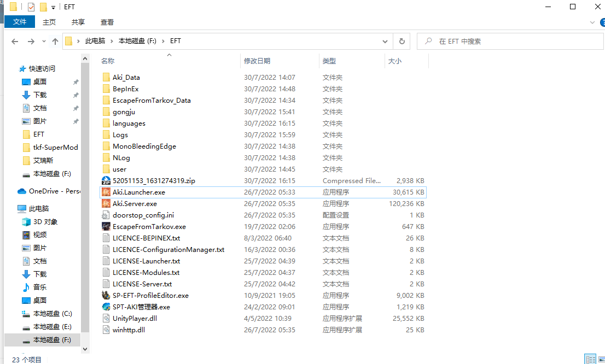Screen dimensions: 605x364
Task: Click the doorstop_config.ini gear file icon
Action: 106,215
